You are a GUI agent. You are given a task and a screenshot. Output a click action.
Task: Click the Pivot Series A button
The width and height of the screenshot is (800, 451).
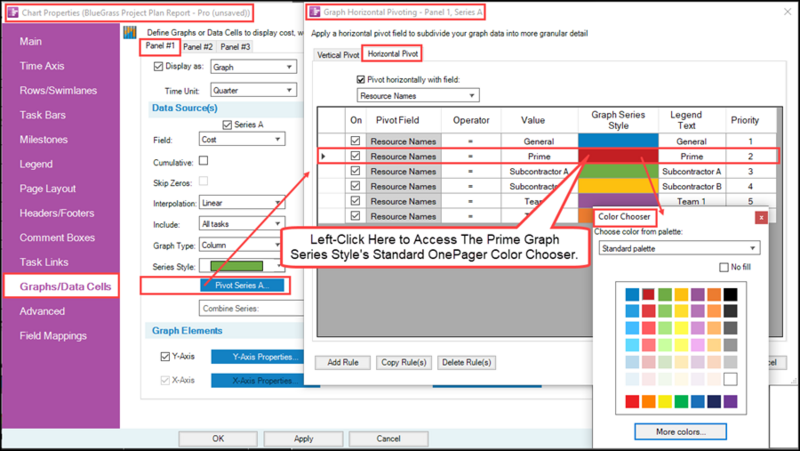(242, 286)
